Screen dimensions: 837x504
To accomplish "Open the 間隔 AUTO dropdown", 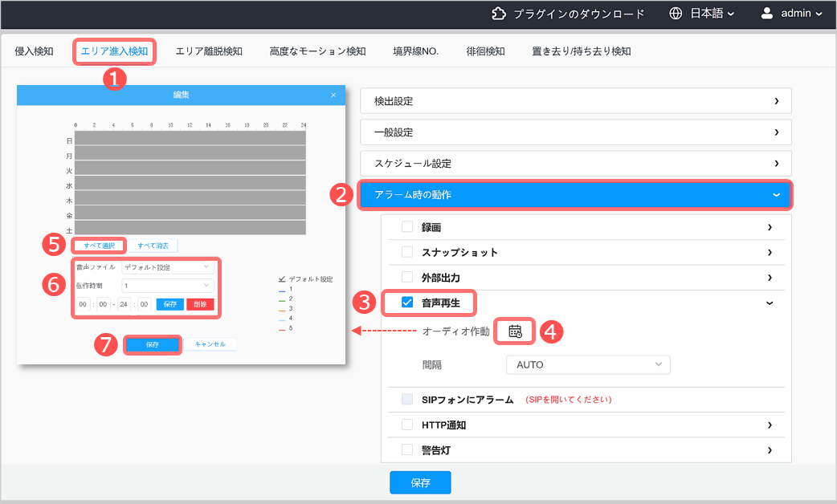I will [x=587, y=364].
